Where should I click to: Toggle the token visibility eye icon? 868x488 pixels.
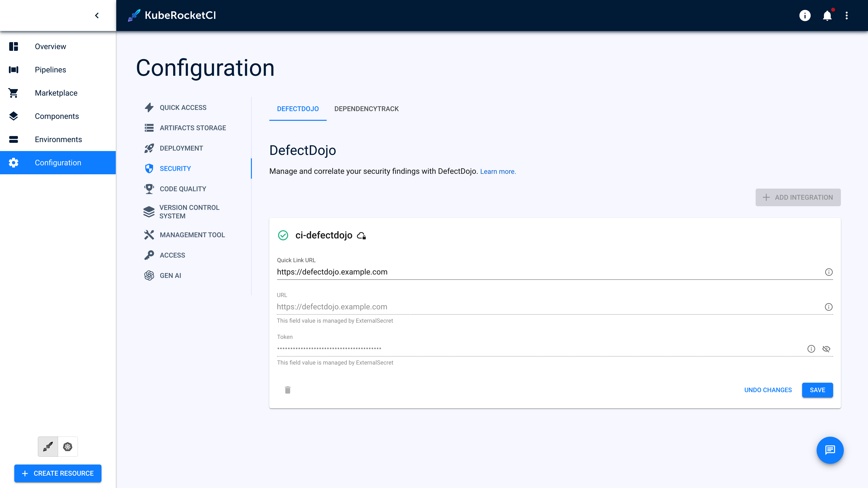click(827, 349)
